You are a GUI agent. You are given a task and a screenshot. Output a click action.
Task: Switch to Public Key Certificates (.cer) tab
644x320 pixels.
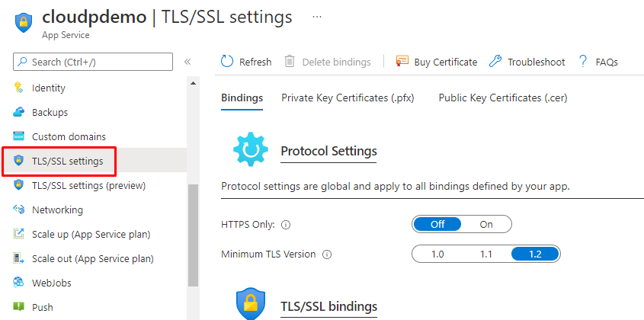(x=502, y=98)
